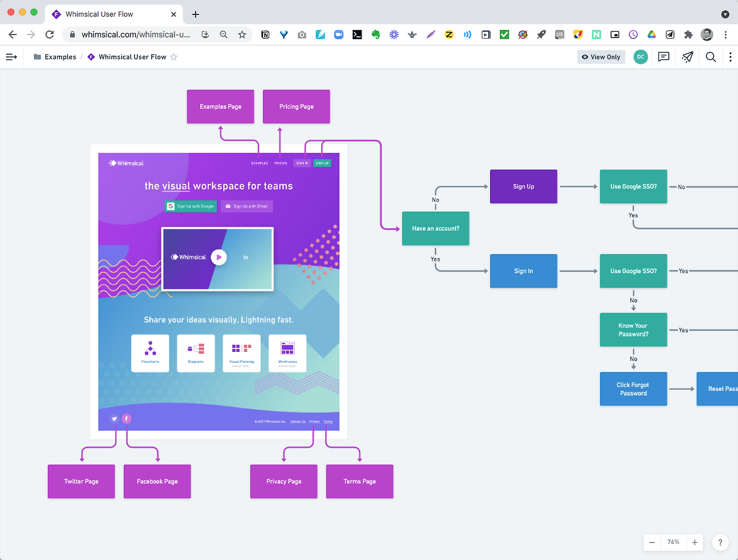
Task: Select the Have an account? decision node
Action: [435, 228]
